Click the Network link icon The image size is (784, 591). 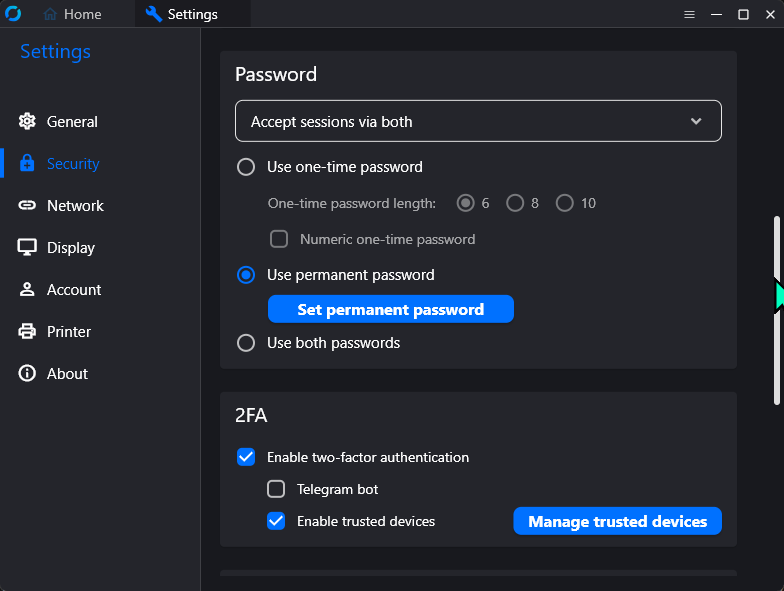pyautogui.click(x=27, y=205)
